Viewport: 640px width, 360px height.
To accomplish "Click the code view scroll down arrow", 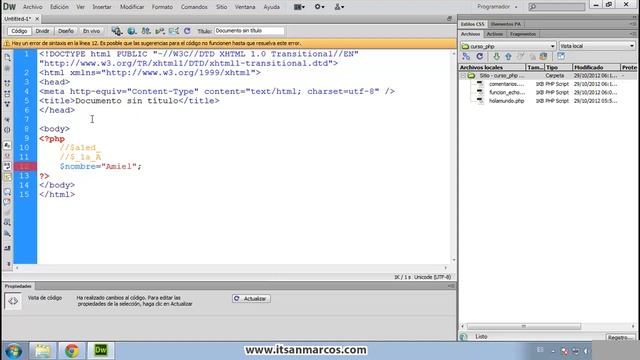I will coord(453,260).
